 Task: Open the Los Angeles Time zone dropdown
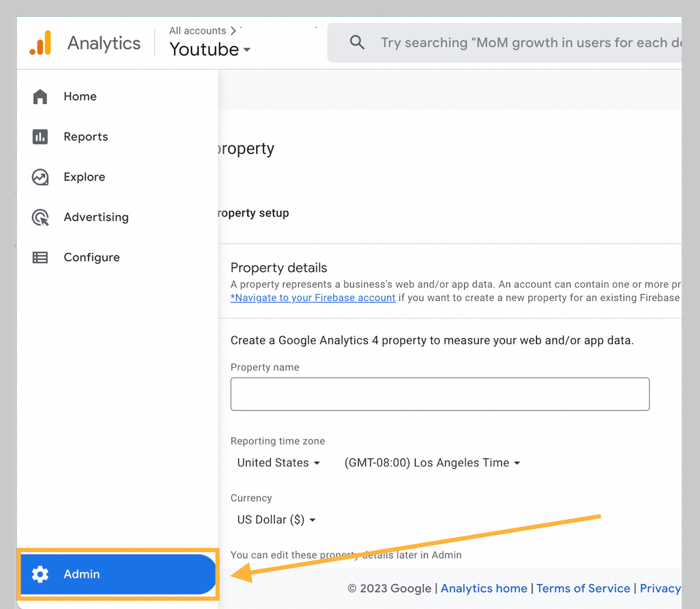pos(432,462)
